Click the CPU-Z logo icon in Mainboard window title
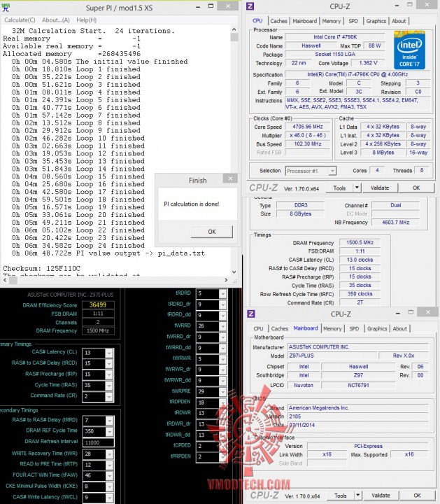Image resolution: width=440 pixels, height=504 pixels. click(251, 314)
